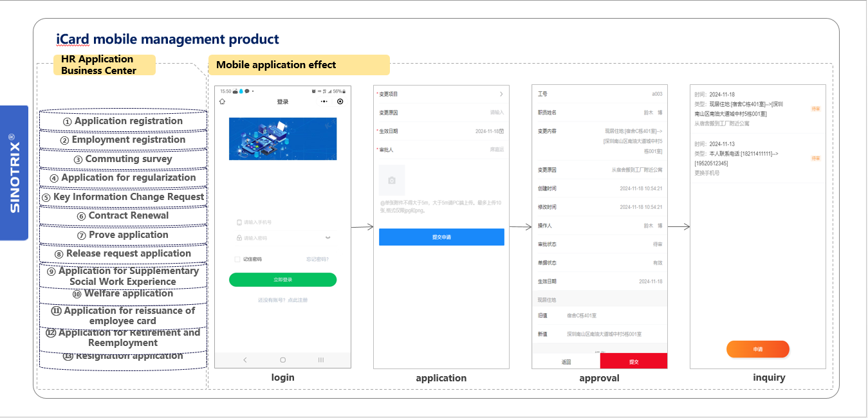Image resolution: width=868 pixels, height=418 pixels.
Task: Click the 单据状态 有效 row
Action: point(600,263)
